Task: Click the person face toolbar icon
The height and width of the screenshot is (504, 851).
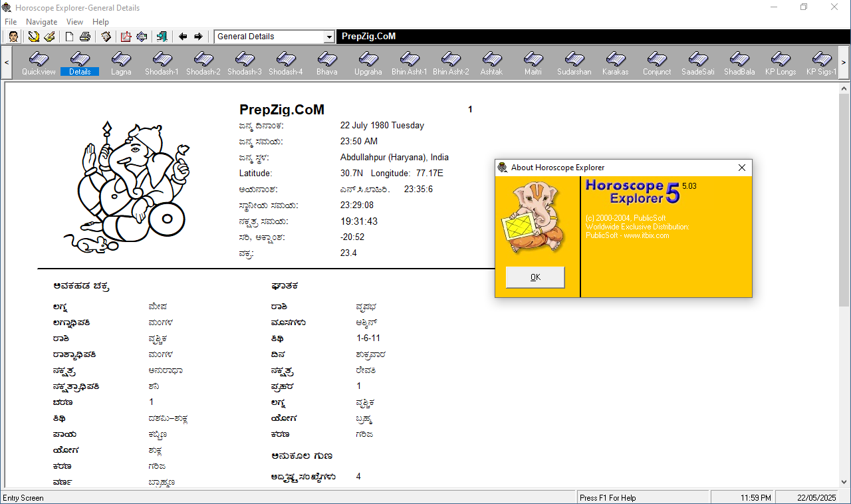Action: click(x=13, y=37)
